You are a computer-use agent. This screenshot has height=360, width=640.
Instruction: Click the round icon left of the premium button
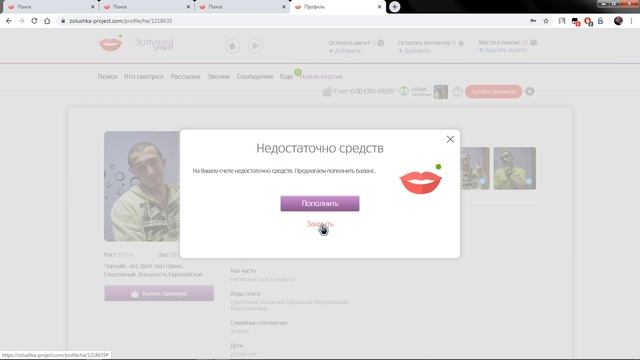[x=457, y=91]
